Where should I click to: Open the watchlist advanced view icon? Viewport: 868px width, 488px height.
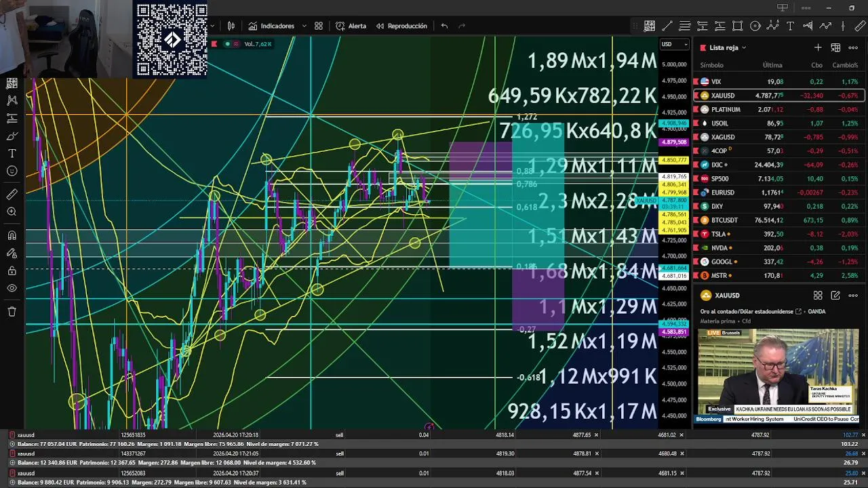835,47
